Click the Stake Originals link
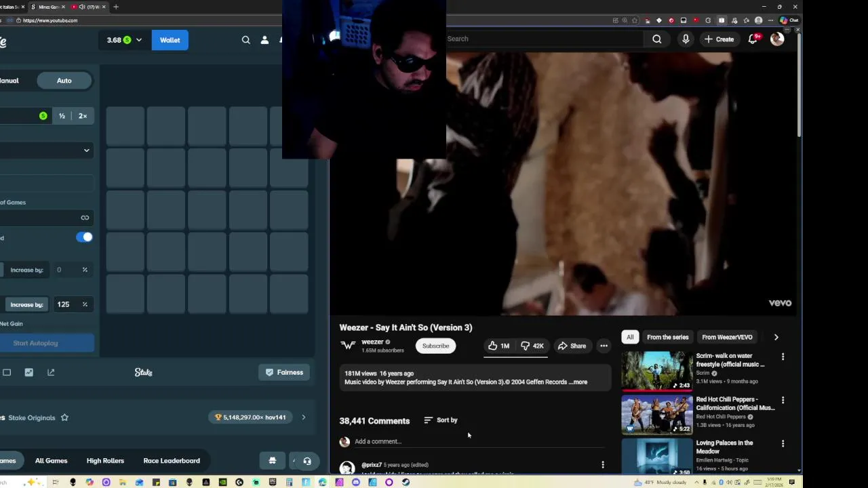This screenshot has height=488, width=868. (x=32, y=418)
